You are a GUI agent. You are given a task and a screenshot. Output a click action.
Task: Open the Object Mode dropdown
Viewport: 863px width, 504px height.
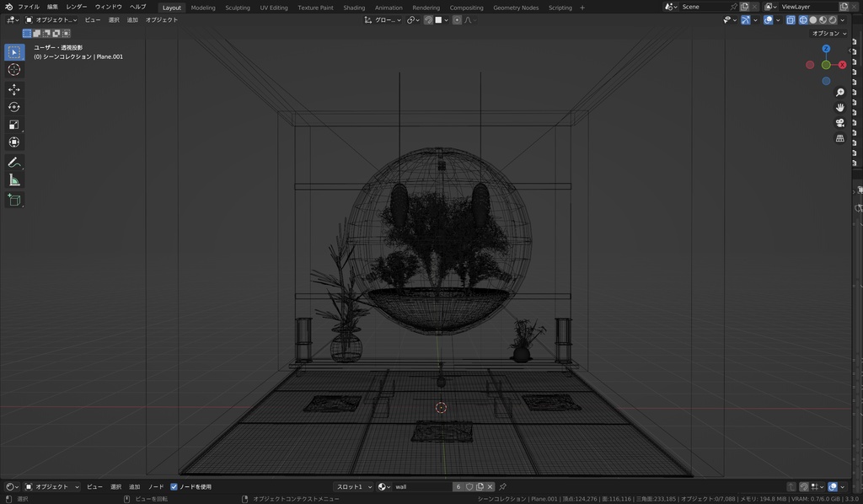(x=51, y=20)
